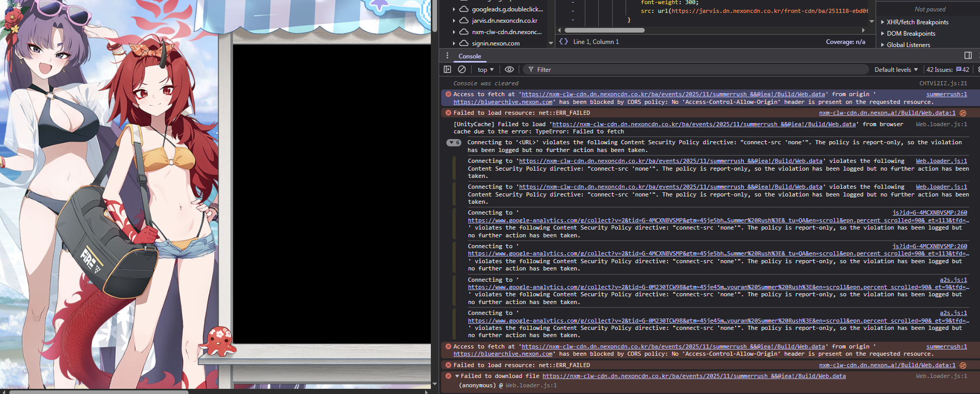Open the console drawer three-dot menu
This screenshot has width=980, height=394.
pos(447,56)
